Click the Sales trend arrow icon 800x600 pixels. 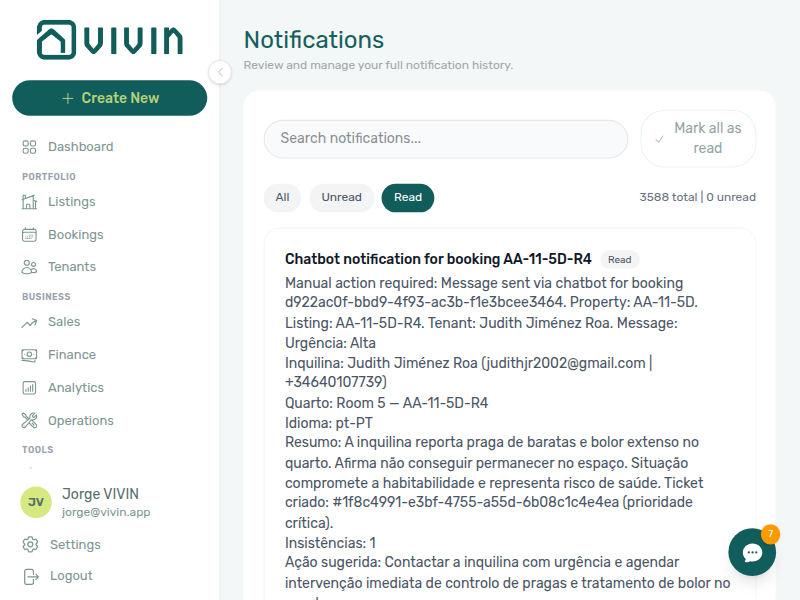point(29,322)
